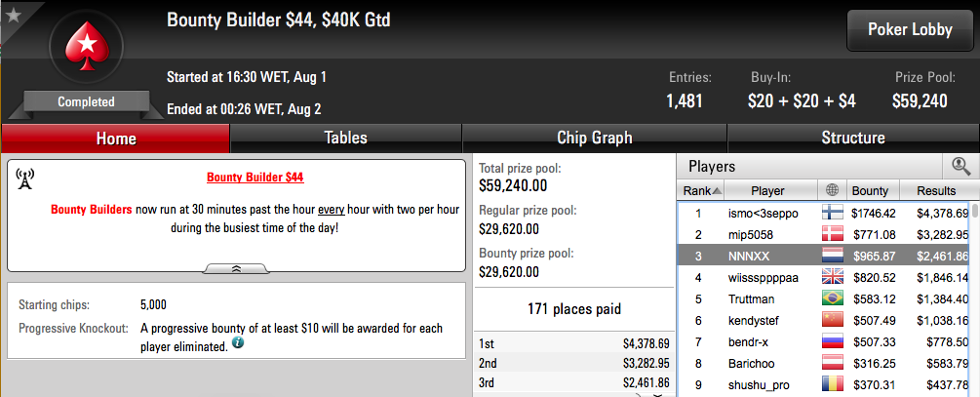
Task: Click the PokerStars spade logo
Action: point(86,48)
